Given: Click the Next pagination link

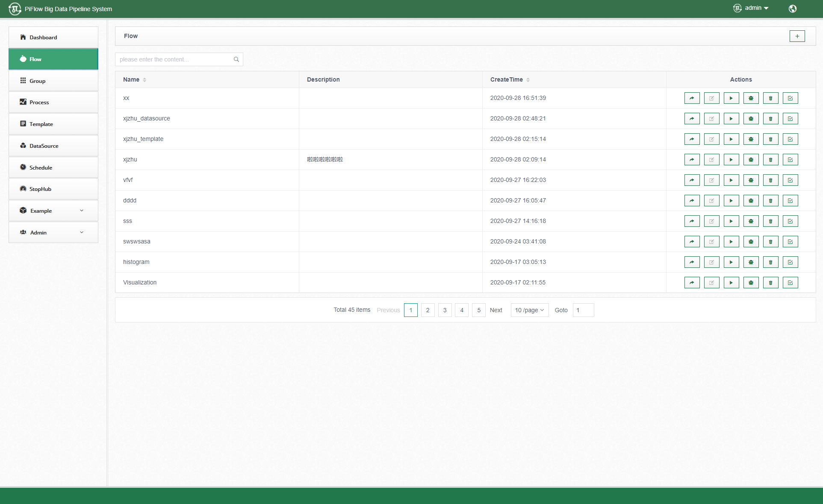Looking at the screenshot, I should point(496,310).
